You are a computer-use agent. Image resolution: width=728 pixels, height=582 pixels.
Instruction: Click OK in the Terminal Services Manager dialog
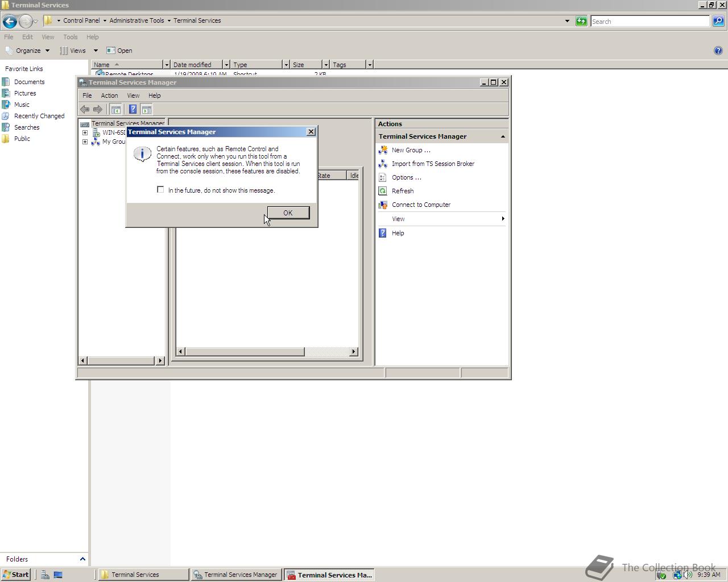(288, 213)
